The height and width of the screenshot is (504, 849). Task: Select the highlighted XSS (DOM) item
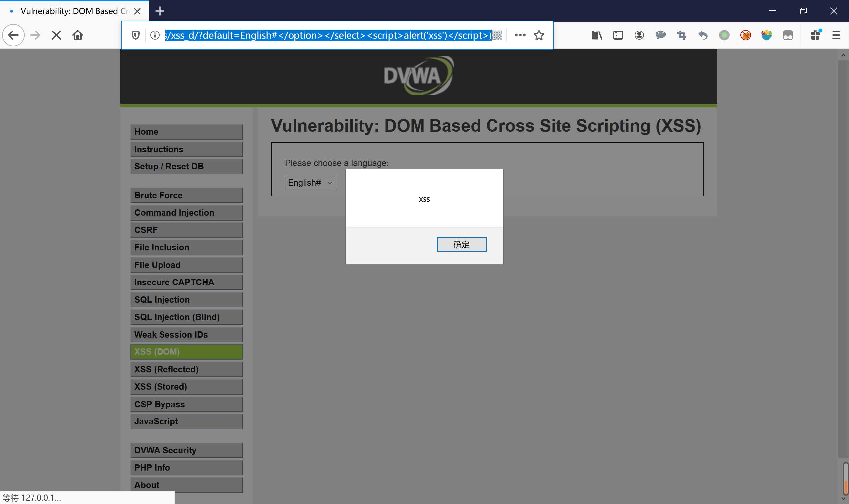[x=186, y=352]
